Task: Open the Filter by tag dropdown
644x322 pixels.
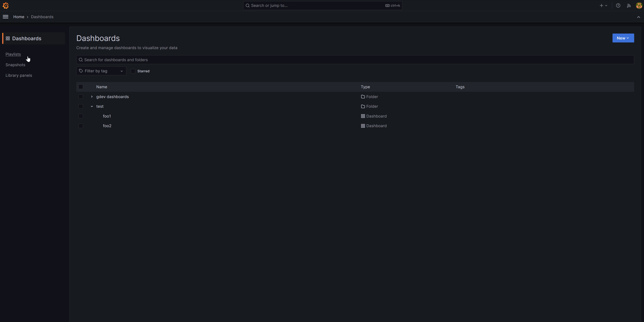Action: pos(101,71)
